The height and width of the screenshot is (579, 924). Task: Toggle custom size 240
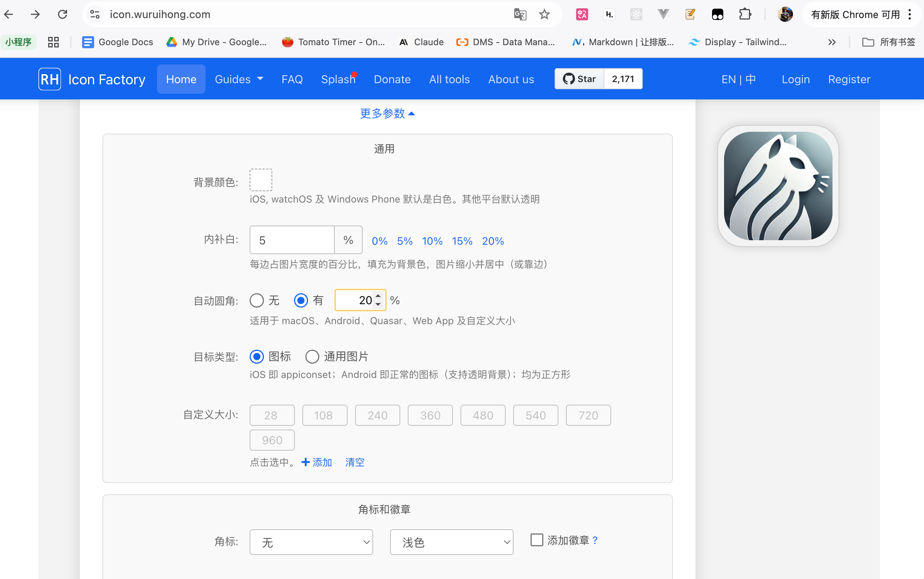(378, 415)
